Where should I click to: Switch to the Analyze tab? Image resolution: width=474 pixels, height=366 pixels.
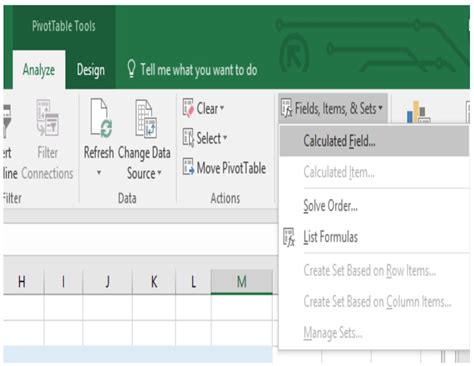(x=39, y=70)
